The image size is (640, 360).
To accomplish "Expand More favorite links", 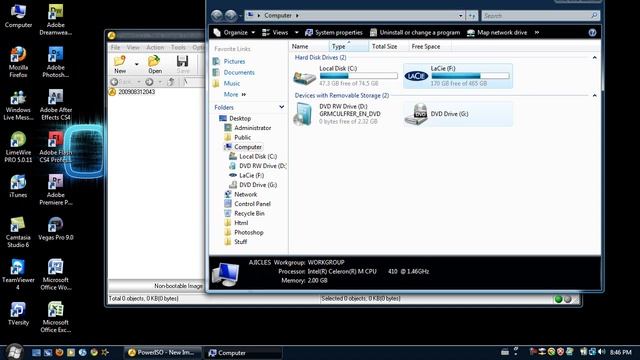I will [235, 94].
